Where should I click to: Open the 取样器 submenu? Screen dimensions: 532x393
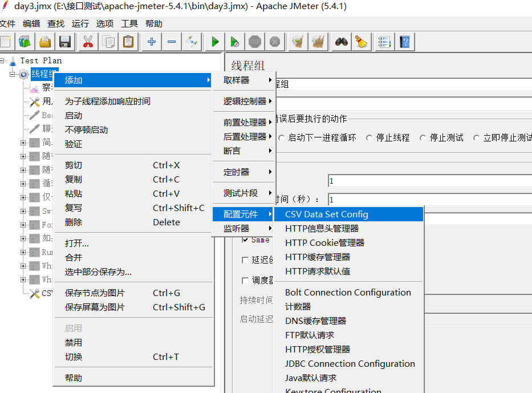pyautogui.click(x=244, y=80)
